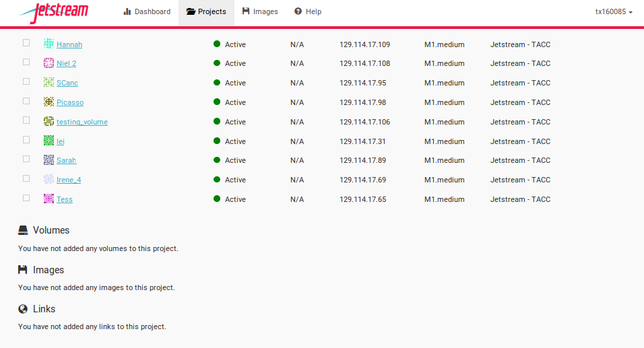The width and height of the screenshot is (644, 348).
Task: Tick the checkbox beside Irene_4
Action: (x=26, y=178)
